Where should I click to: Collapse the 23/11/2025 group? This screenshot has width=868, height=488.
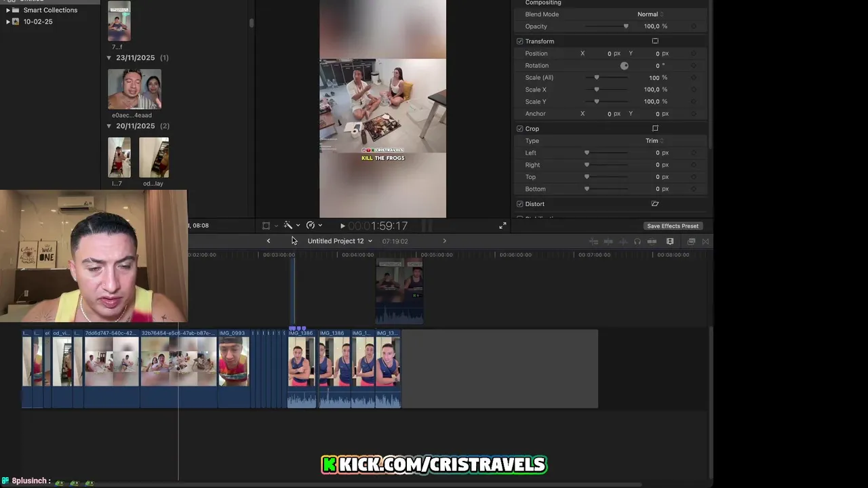(109, 58)
